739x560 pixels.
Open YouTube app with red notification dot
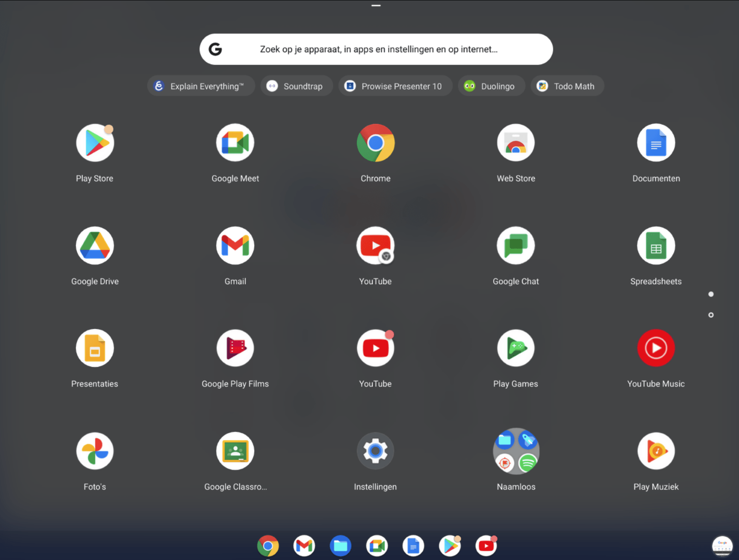click(376, 348)
